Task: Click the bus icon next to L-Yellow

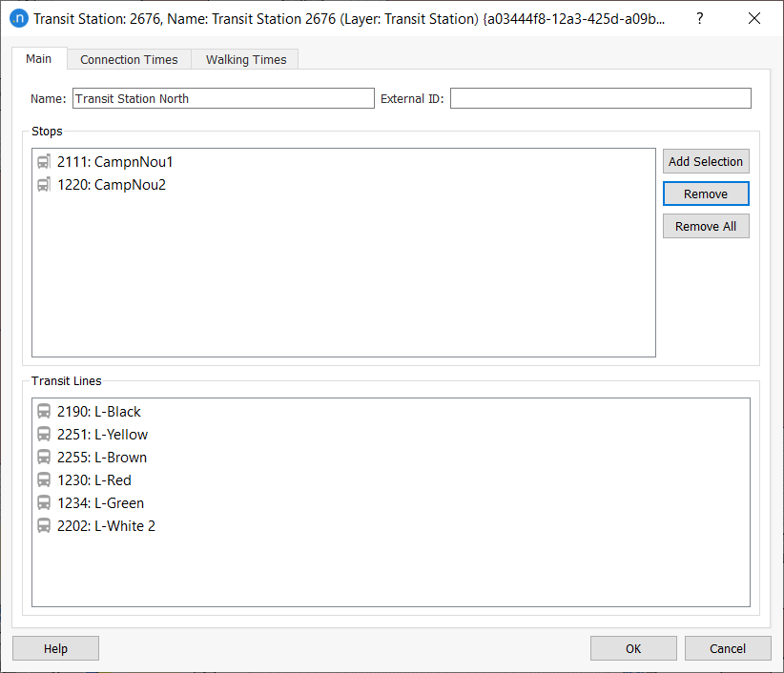Action: click(x=44, y=435)
